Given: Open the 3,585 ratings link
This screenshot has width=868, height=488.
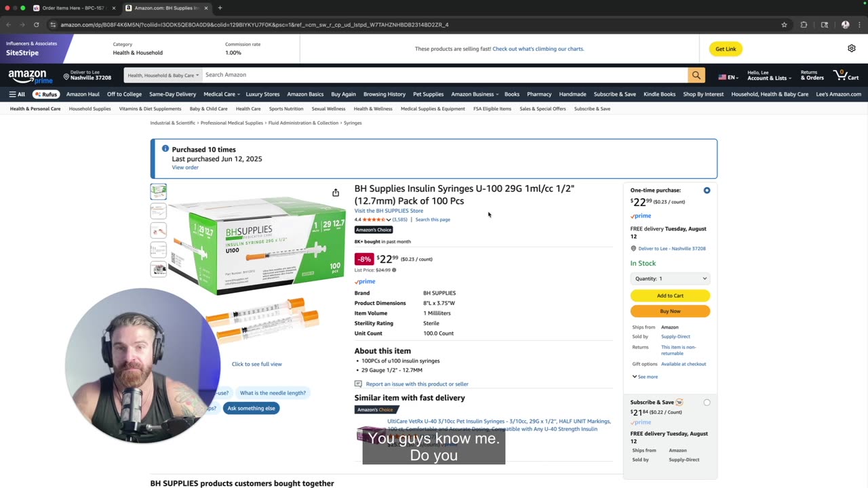Looking at the screenshot, I should click(x=400, y=220).
